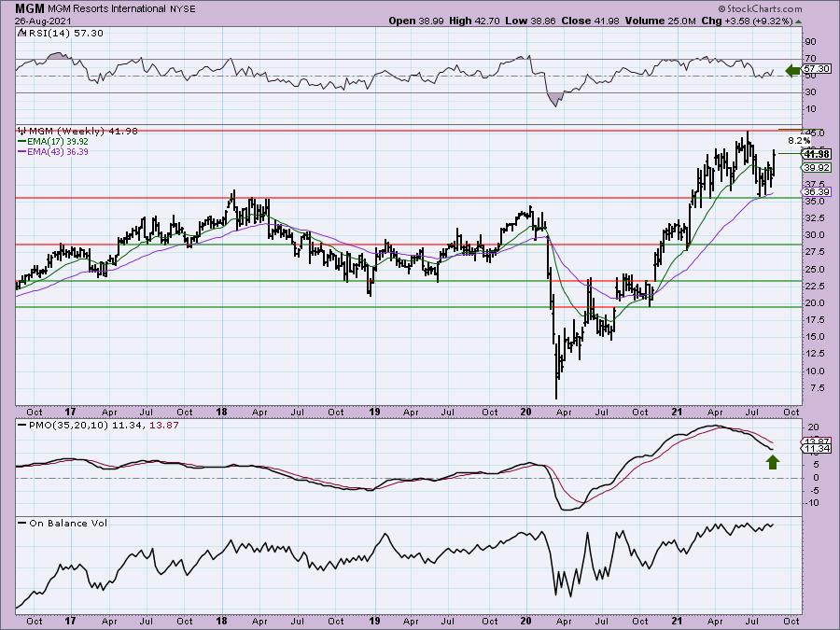The image size is (840, 630).
Task: Click the High 42.70 value
Action: click(x=475, y=21)
